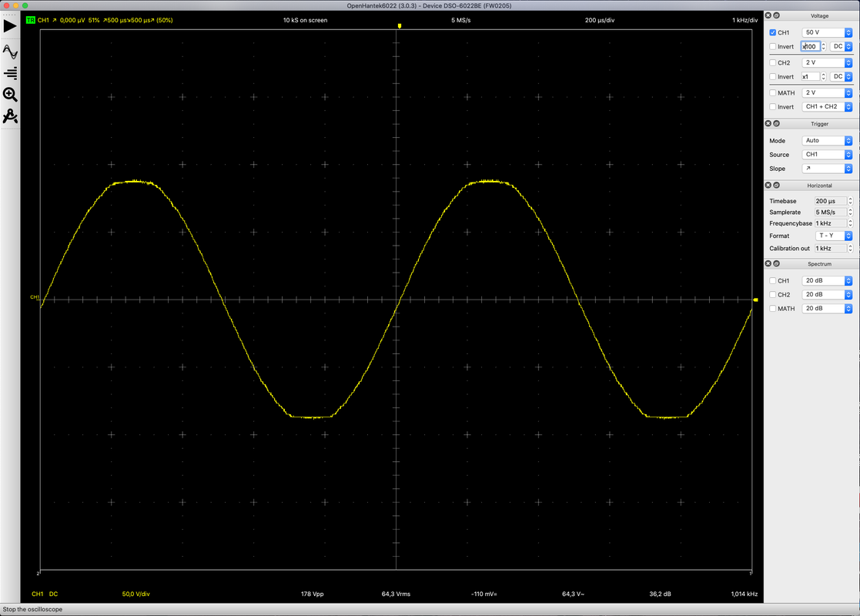The height and width of the screenshot is (616, 860).
Task: Disable the CH1 voltage channel checkbox
Action: pos(773,32)
